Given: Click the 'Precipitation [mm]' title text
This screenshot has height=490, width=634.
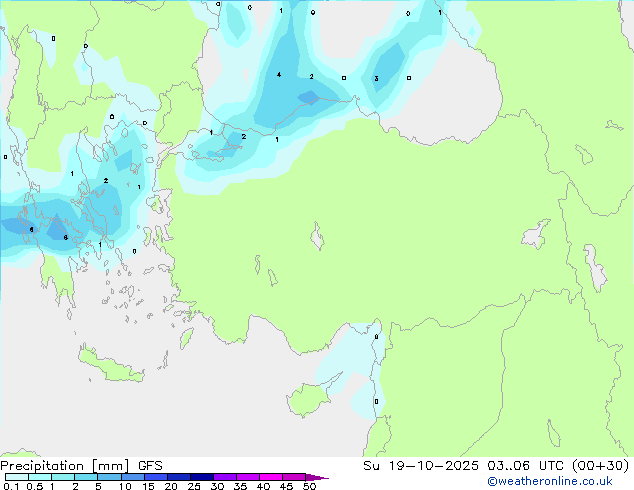Looking at the screenshot, I should coord(65,466).
